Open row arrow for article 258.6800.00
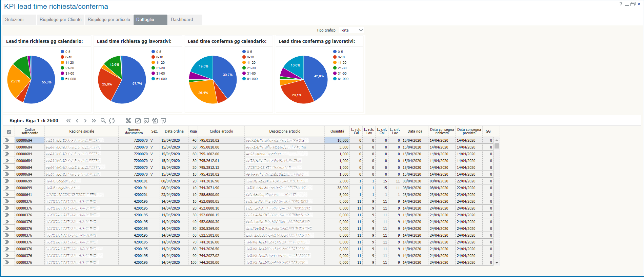This screenshot has width=644, height=277. (x=7, y=195)
